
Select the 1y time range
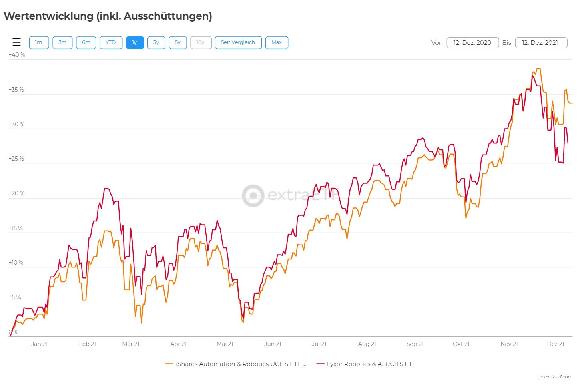[x=135, y=42]
